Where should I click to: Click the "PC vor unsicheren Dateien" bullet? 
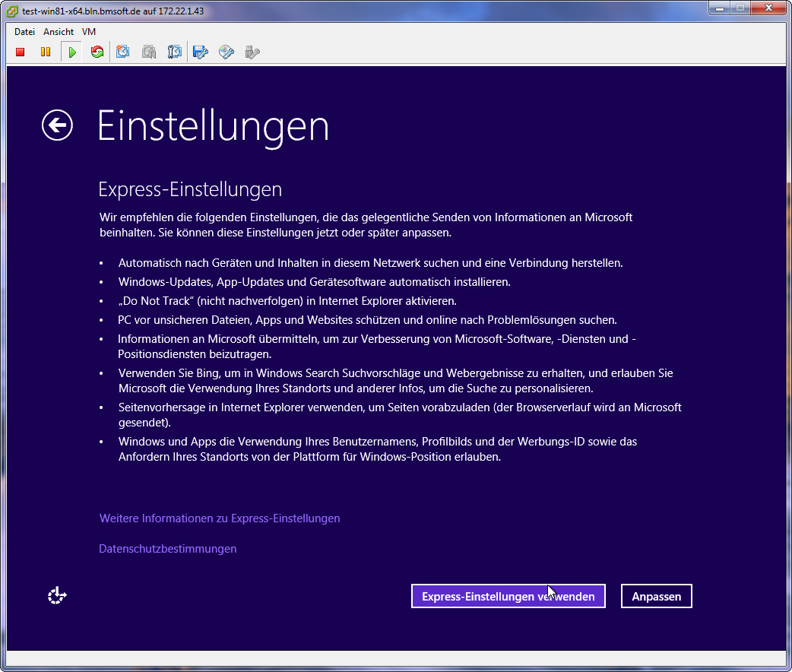367,320
